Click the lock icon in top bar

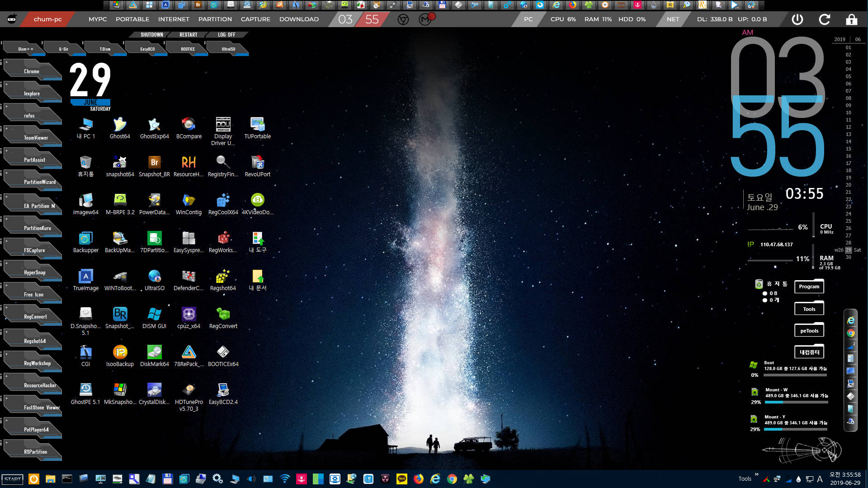coord(852,19)
